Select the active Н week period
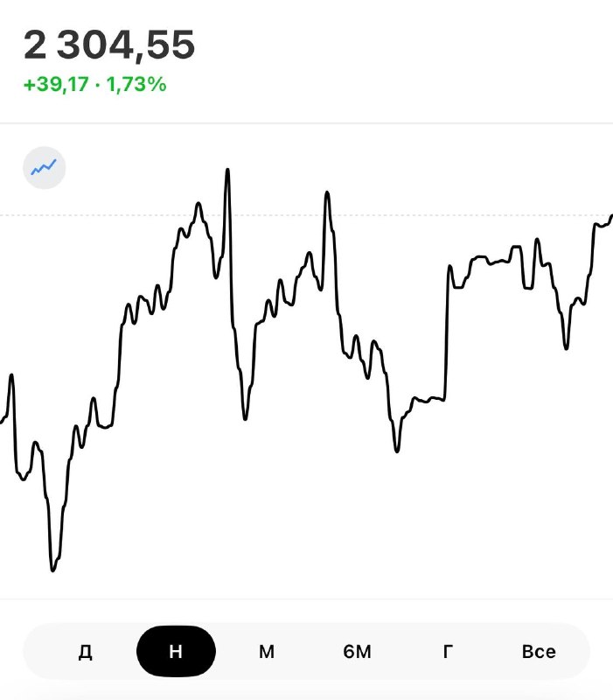The image size is (613, 700). pyautogui.click(x=176, y=651)
